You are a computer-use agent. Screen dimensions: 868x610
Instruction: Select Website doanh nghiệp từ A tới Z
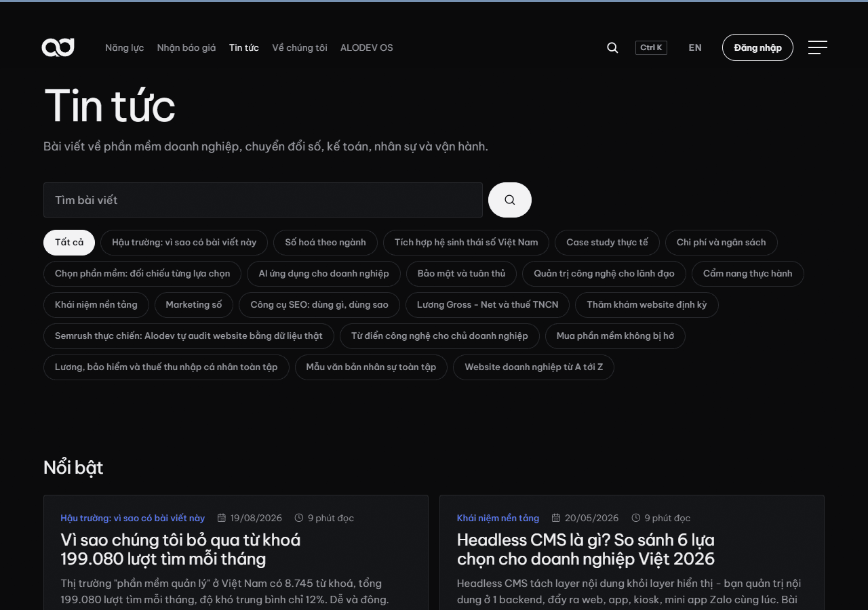[x=534, y=367]
